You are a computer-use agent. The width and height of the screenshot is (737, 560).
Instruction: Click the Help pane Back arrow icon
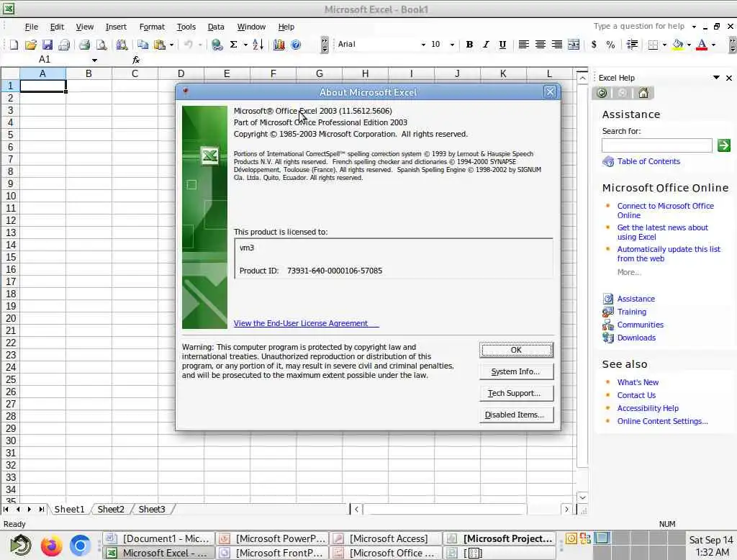click(x=602, y=93)
